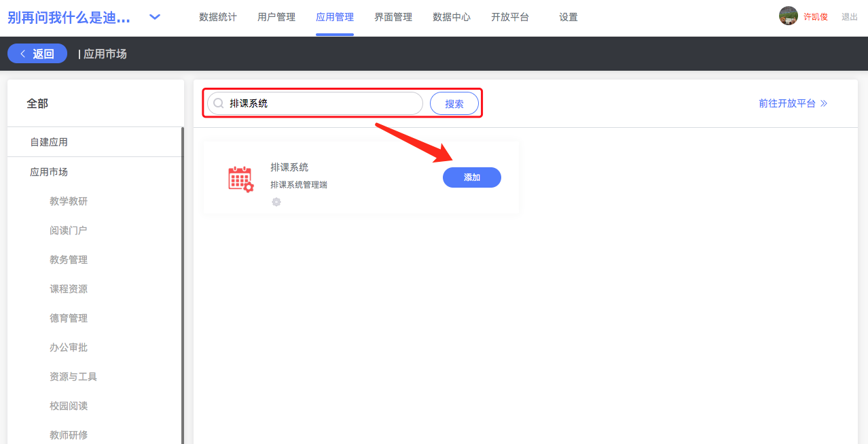Select the 应用管理 tab
This screenshot has width=868, height=444.
[x=335, y=17]
